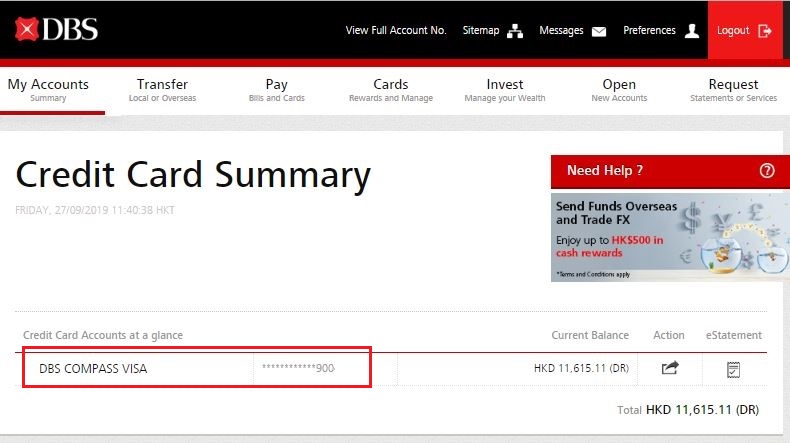
Task: Open the Pay Bills and Cards menu
Action: 277,90
